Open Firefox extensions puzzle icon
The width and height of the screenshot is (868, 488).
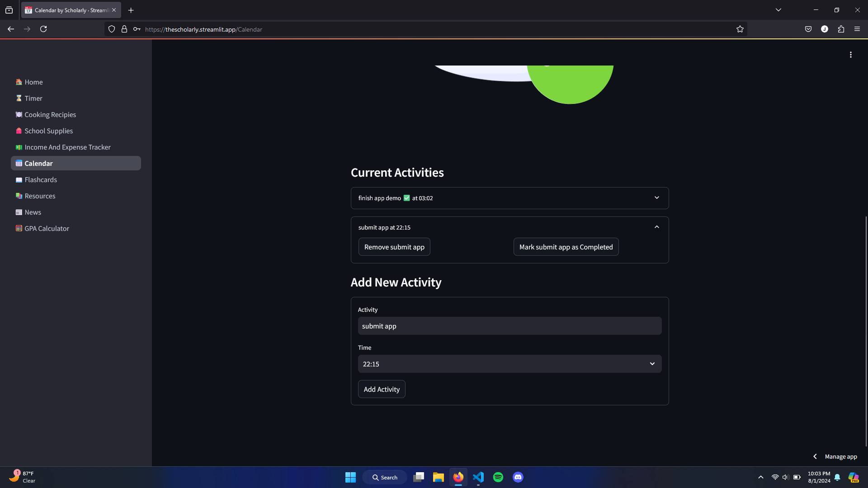pos(841,29)
